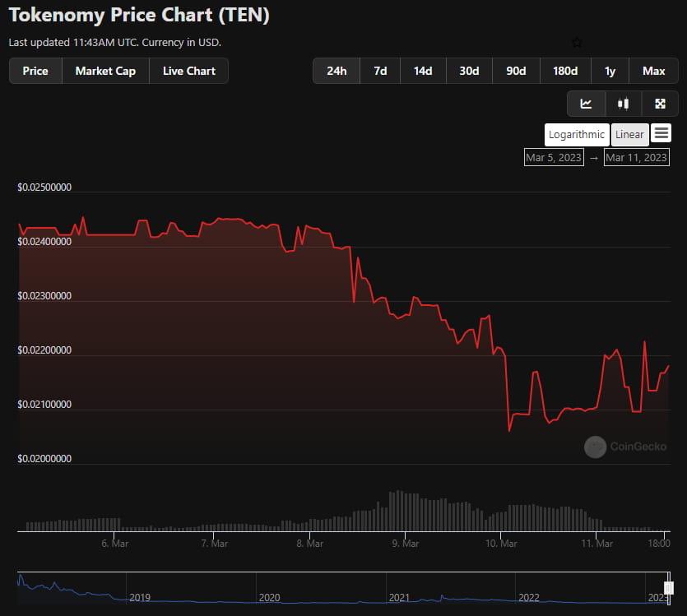The height and width of the screenshot is (616, 687).
Task: Open fullscreen chart mode icon
Action: (x=660, y=104)
